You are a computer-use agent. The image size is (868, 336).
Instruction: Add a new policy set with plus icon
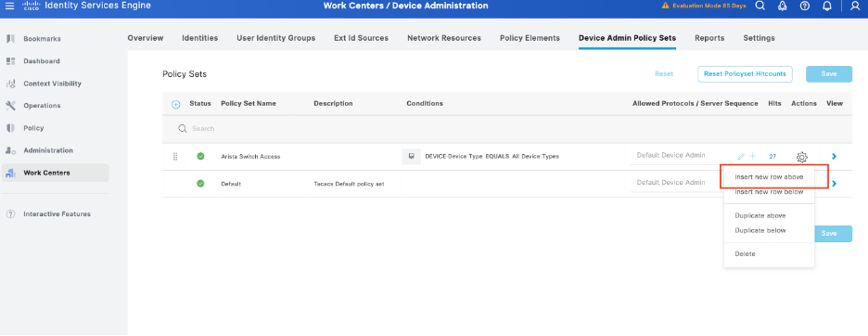point(175,104)
